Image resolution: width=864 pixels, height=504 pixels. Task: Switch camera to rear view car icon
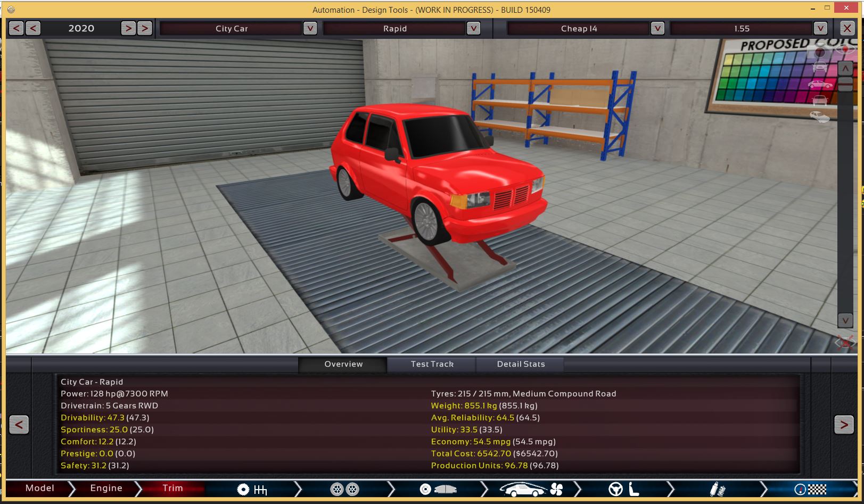coord(820,100)
